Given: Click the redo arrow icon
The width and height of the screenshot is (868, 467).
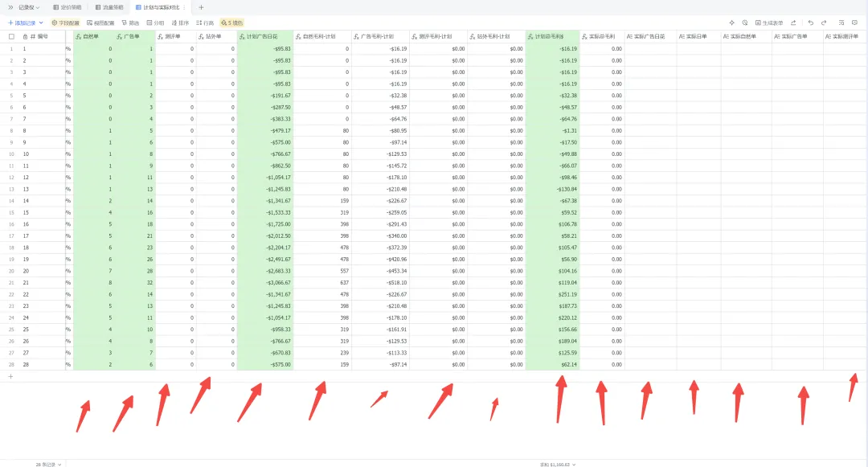Looking at the screenshot, I should (824, 23).
